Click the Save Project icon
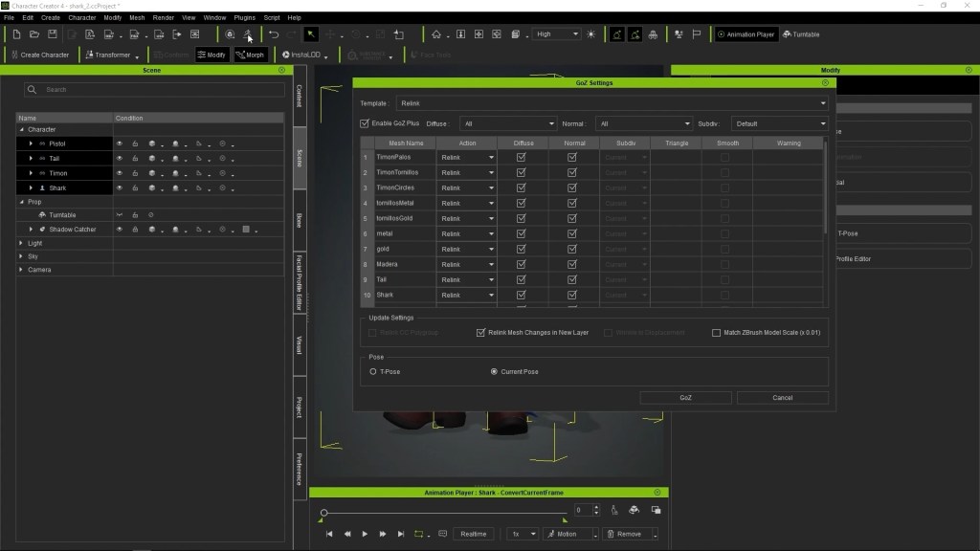This screenshot has height=551, width=980. [53, 34]
